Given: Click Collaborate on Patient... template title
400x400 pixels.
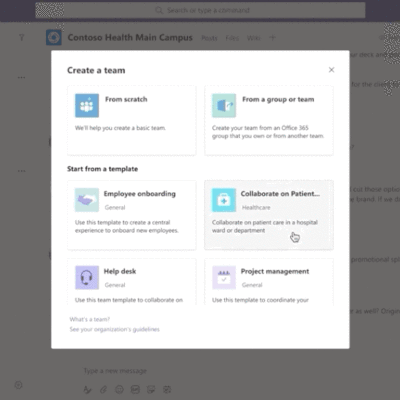Looking at the screenshot, I should 280,194.
